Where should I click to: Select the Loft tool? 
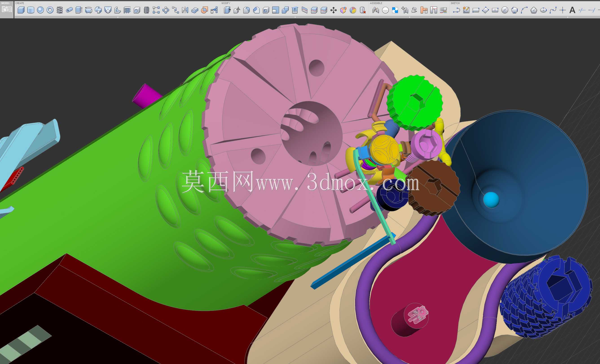(108, 10)
